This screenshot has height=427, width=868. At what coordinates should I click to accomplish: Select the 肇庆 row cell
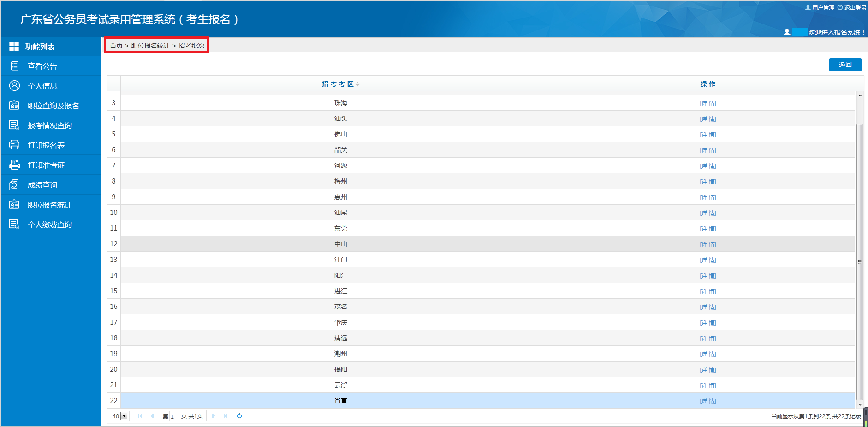tap(341, 322)
